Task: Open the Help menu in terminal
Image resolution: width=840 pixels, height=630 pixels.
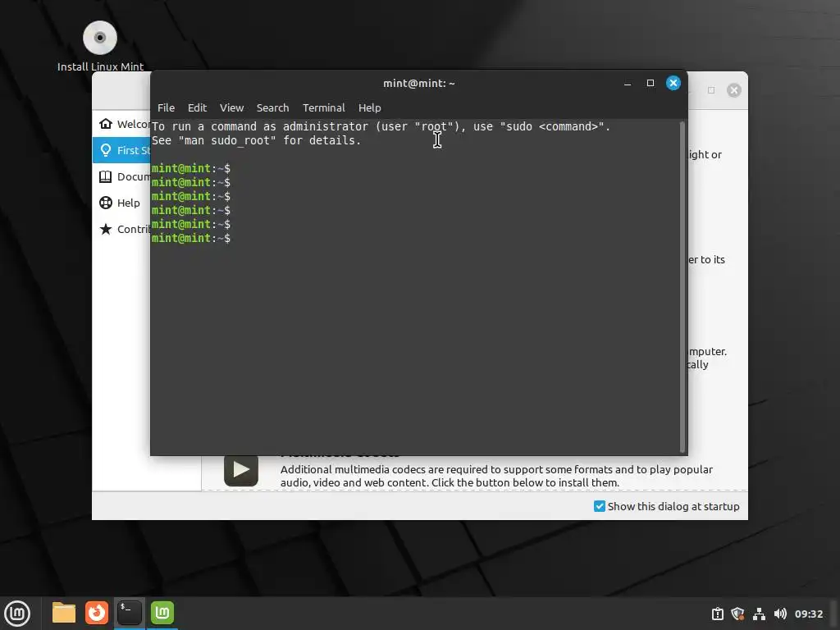Action: click(370, 107)
